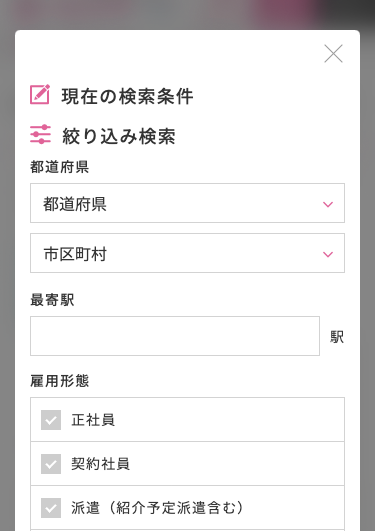
Task: Focus the 最寄駅 station input field
Action: pyautogui.click(x=175, y=336)
